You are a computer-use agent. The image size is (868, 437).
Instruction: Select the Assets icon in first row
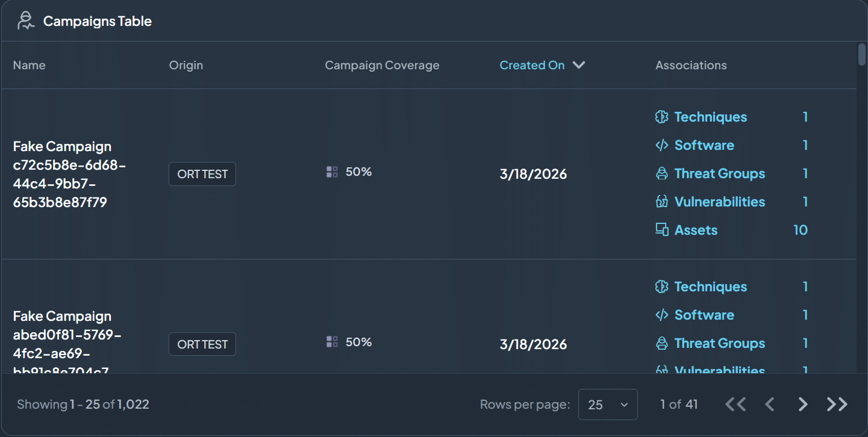[x=661, y=229]
